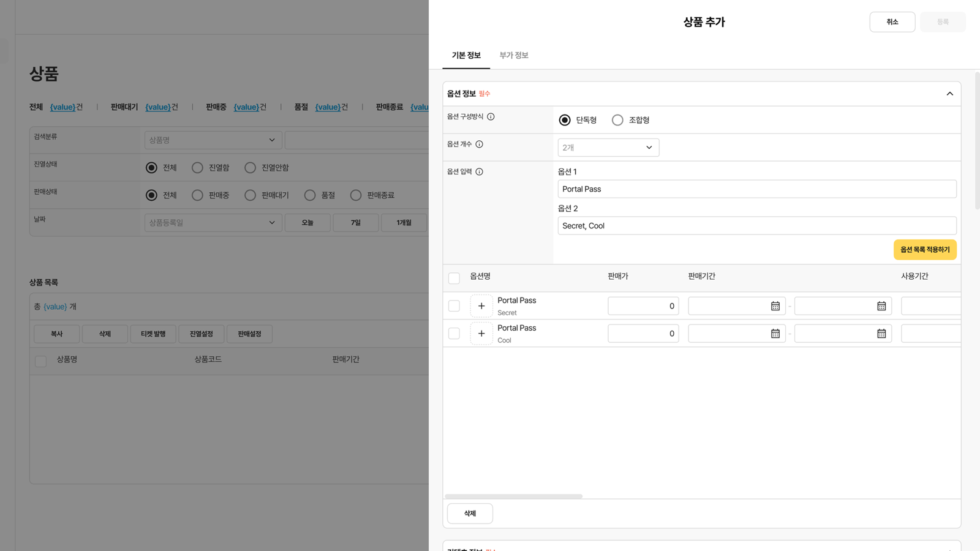Open end date calendar in Cool row
The width and height of the screenshot is (980, 551).
pyautogui.click(x=881, y=334)
